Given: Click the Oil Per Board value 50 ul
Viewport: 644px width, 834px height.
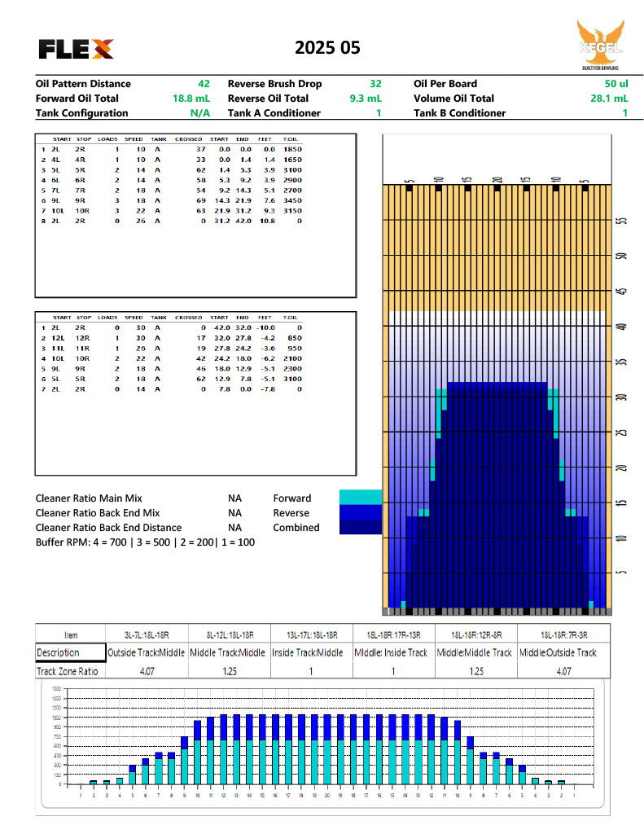Looking at the screenshot, I should (x=616, y=84).
